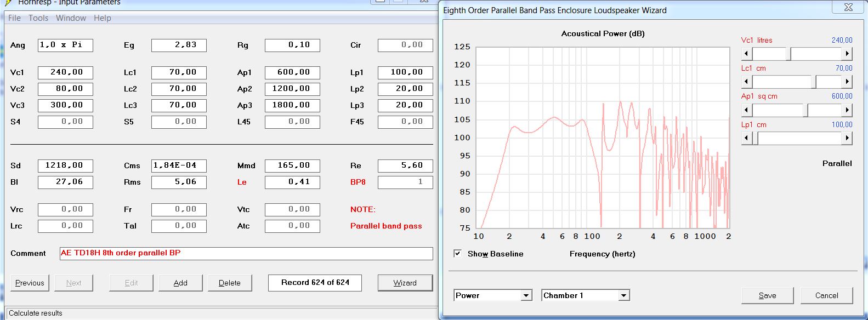Click the BP8 value field
This screenshot has width=868, height=320.
(x=405, y=182)
